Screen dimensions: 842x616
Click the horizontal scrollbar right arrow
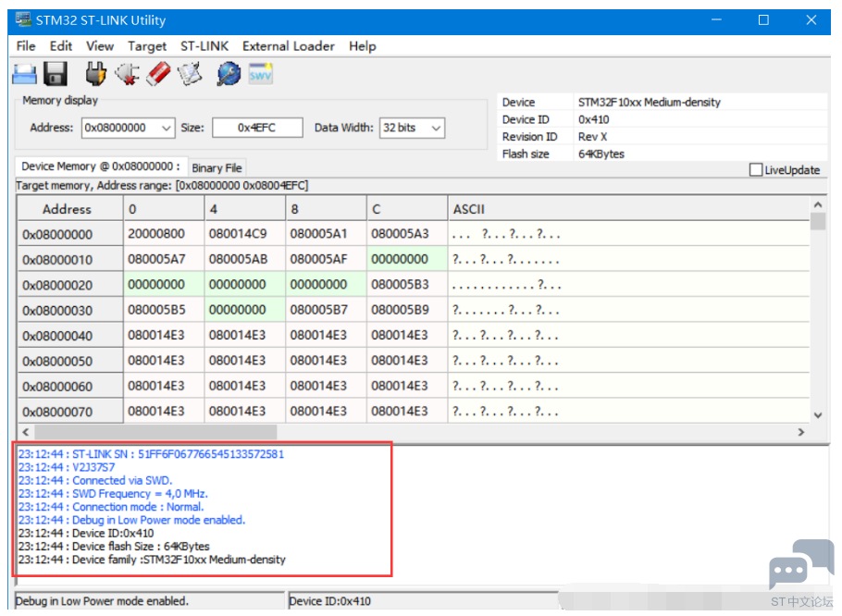pos(801,432)
